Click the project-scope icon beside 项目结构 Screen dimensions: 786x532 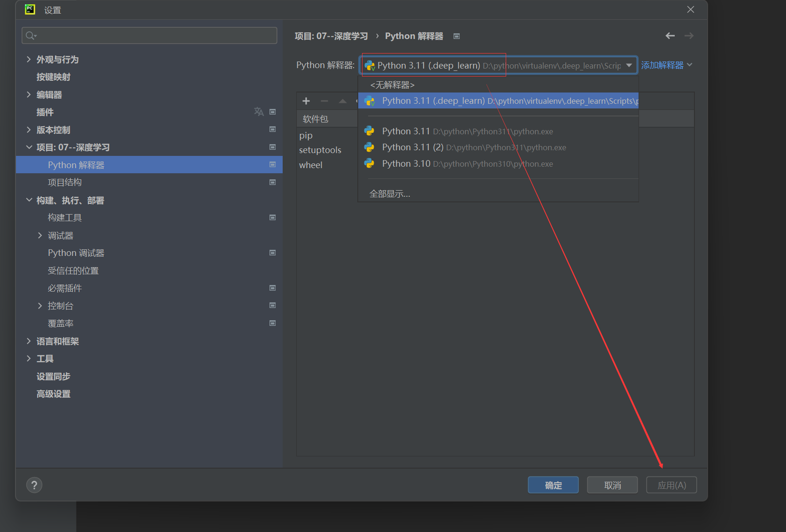(x=272, y=182)
